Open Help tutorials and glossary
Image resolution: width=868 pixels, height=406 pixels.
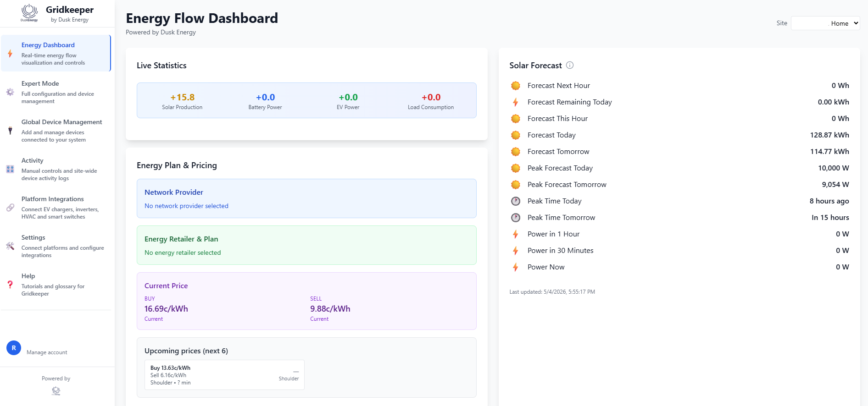pos(56,284)
